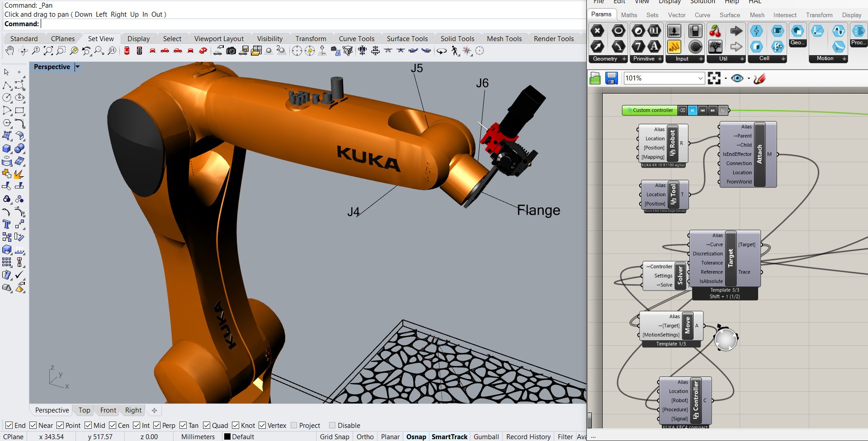
Task: Open the Perspective viewport title dropdown arrow
Action: [x=77, y=67]
